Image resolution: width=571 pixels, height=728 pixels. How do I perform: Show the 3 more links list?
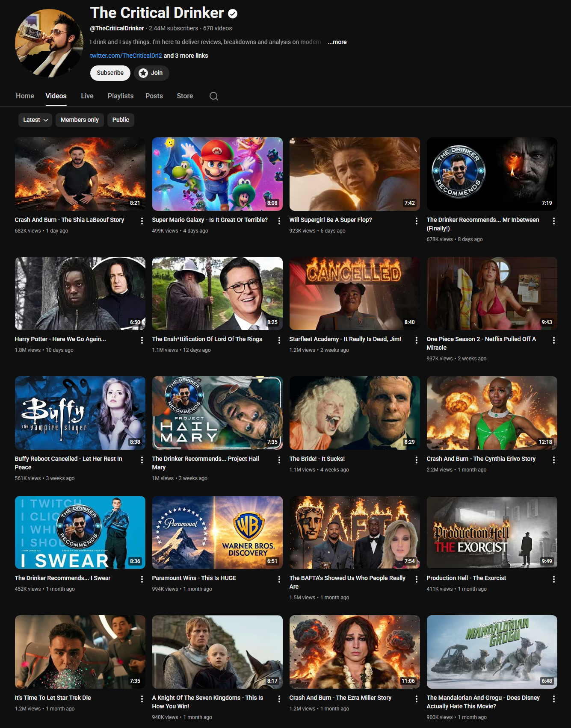186,56
